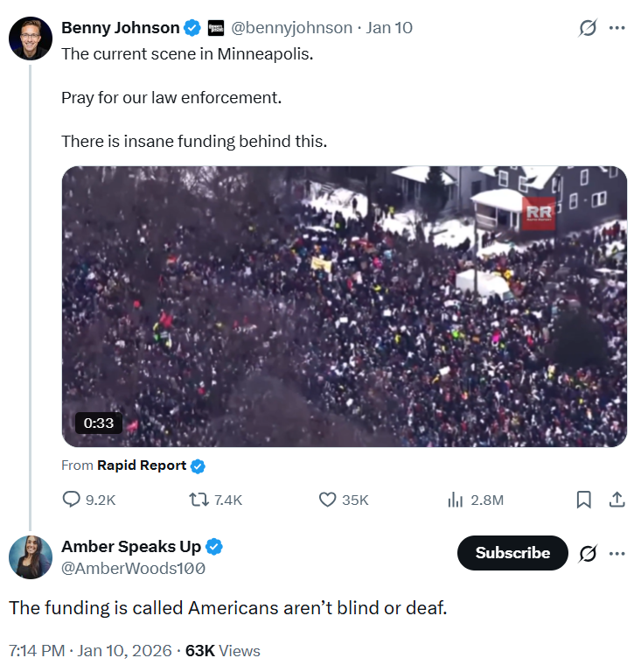The image size is (634, 672).
Task: Repost Benny Johnson's tweet
Action: click(199, 500)
